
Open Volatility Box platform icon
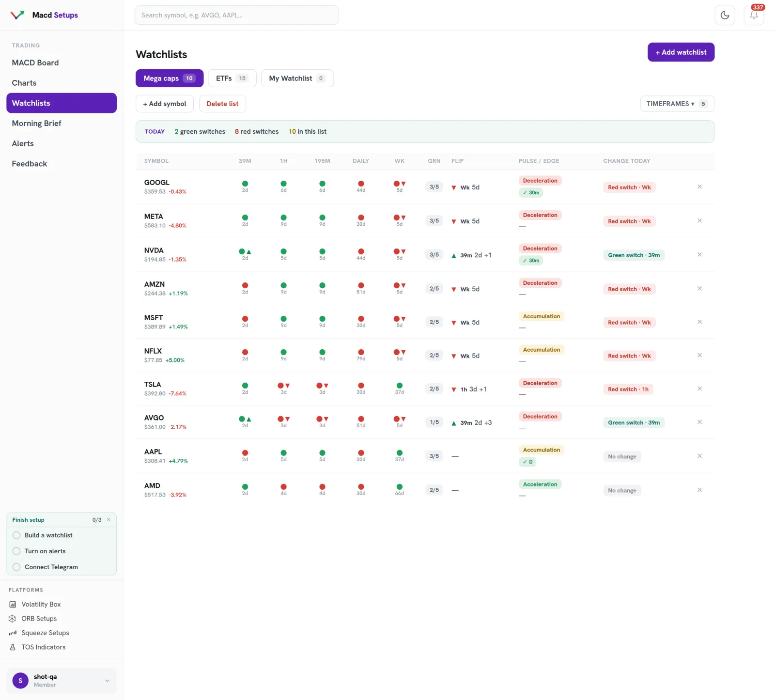13,605
